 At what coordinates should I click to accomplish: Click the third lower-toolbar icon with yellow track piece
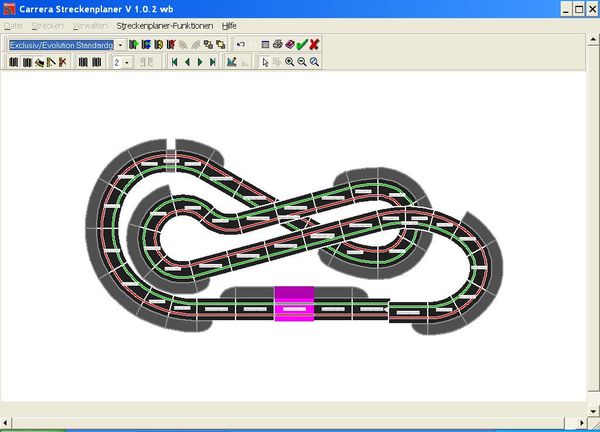click(39, 62)
